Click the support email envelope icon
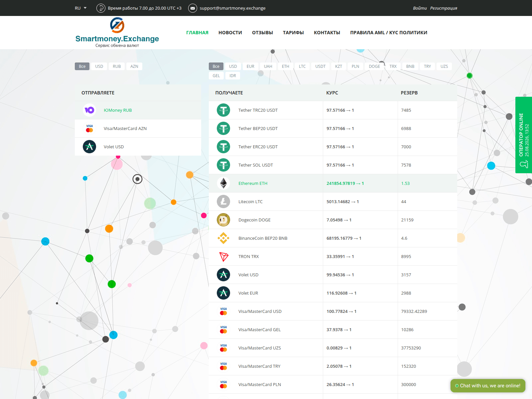 coord(193,8)
